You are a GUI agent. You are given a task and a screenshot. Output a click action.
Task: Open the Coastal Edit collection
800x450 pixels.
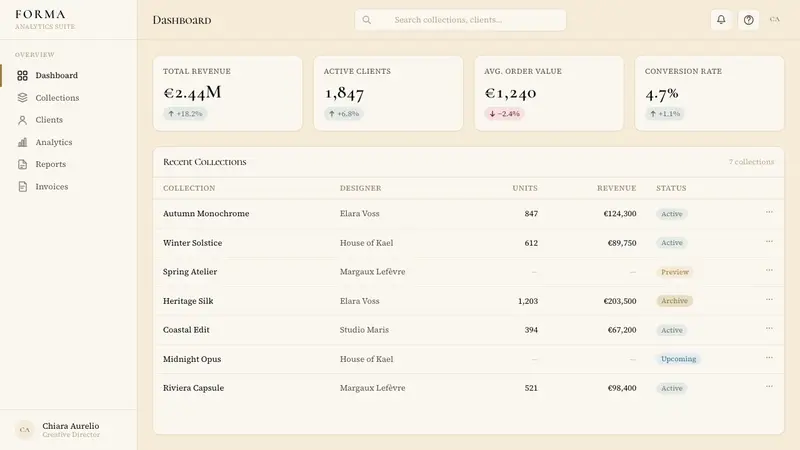[x=186, y=330]
